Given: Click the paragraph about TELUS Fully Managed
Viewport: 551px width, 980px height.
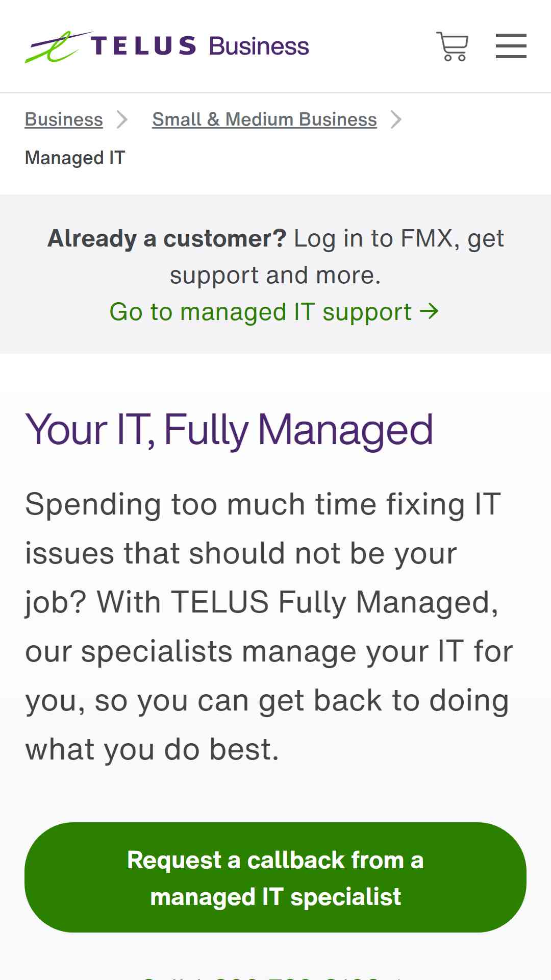Looking at the screenshot, I should tap(269, 627).
